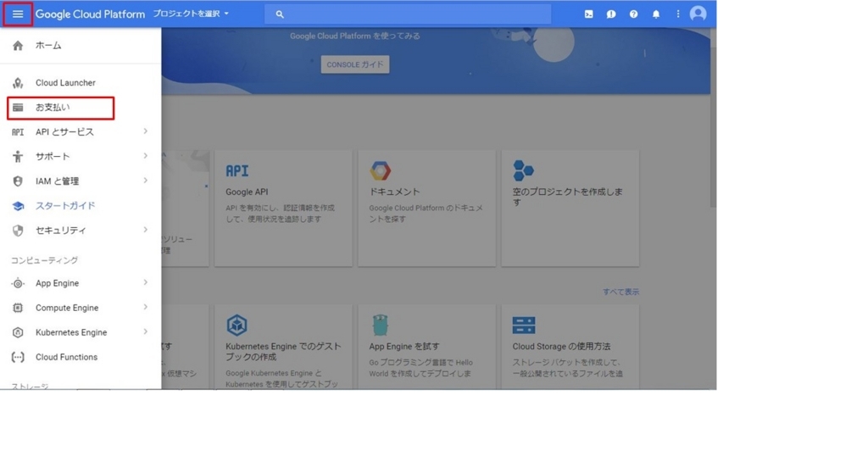Click the CONSOLE ガイド button
Image resolution: width=868 pixels, height=473 pixels.
355,64
